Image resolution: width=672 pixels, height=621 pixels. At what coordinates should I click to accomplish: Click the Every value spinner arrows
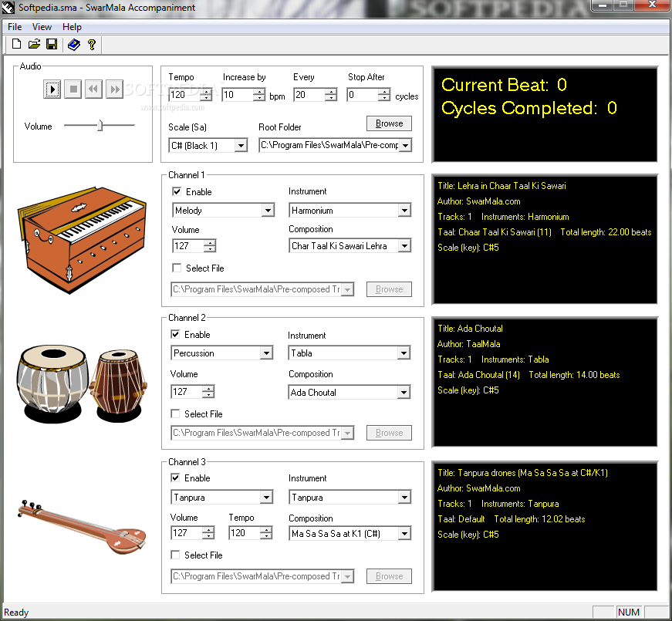[x=331, y=95]
